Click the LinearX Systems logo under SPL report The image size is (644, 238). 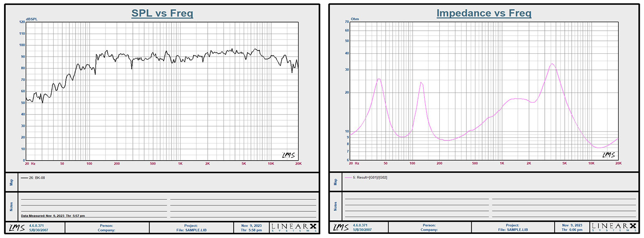[293, 228]
